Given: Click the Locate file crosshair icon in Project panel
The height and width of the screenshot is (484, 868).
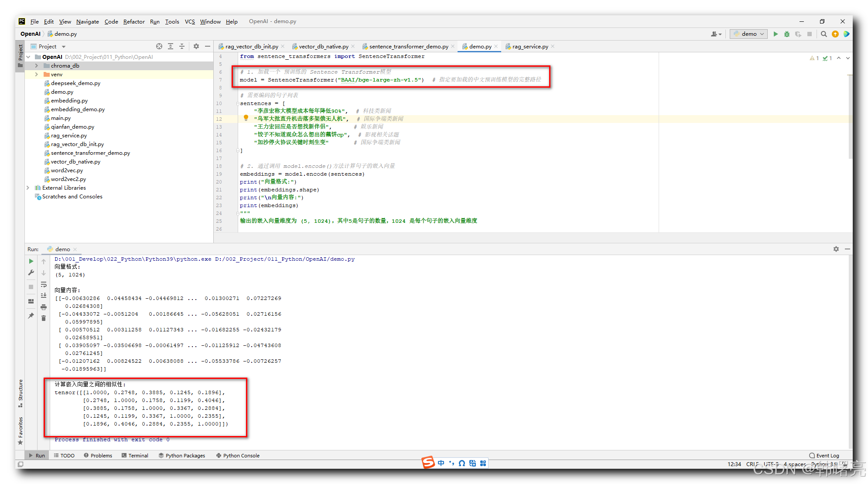Looking at the screenshot, I should coord(159,46).
